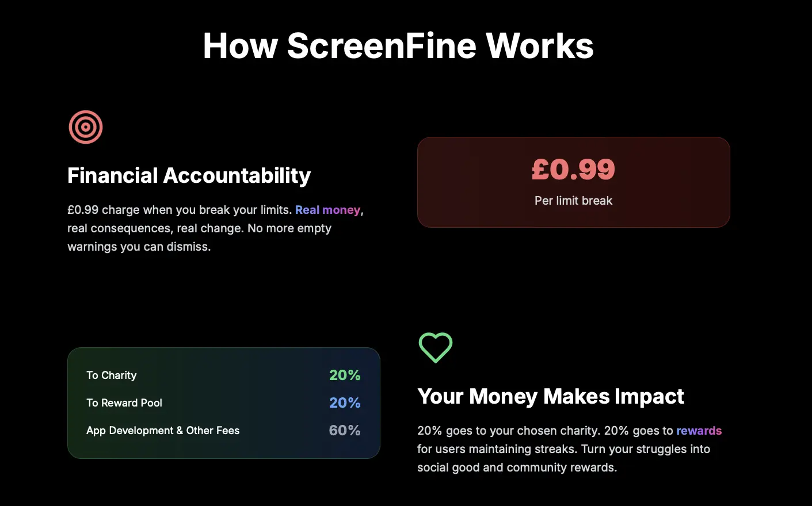The height and width of the screenshot is (506, 812).
Task: Click the "Financial Accountability" heading
Action: click(189, 175)
